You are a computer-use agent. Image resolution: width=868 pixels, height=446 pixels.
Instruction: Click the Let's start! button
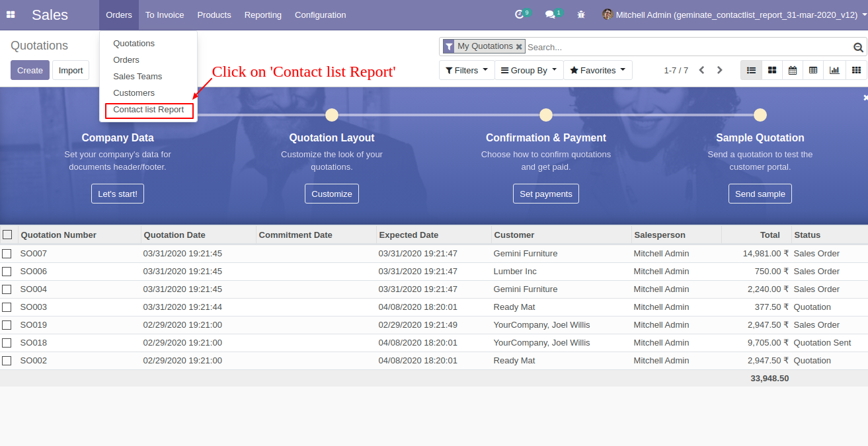[117, 194]
